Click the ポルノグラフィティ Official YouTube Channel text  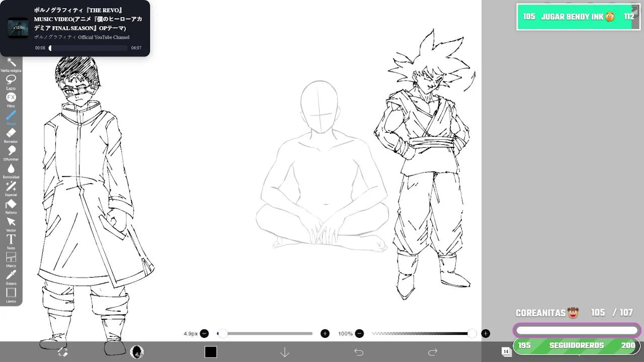tap(82, 37)
